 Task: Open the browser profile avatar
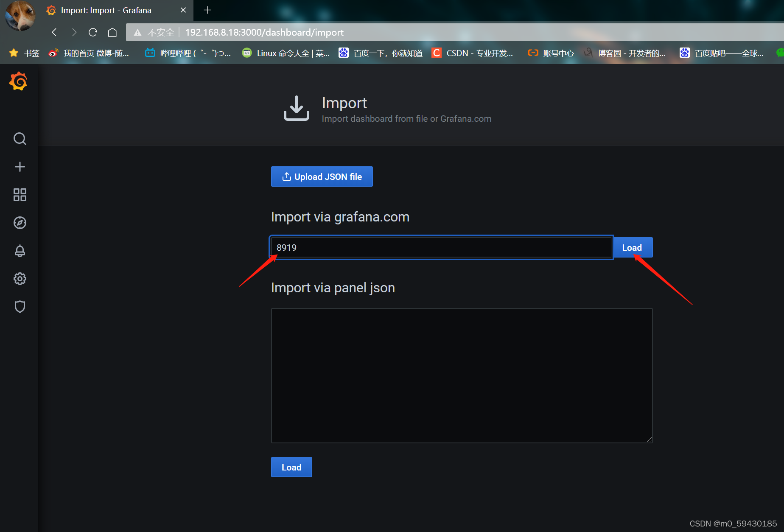click(20, 16)
